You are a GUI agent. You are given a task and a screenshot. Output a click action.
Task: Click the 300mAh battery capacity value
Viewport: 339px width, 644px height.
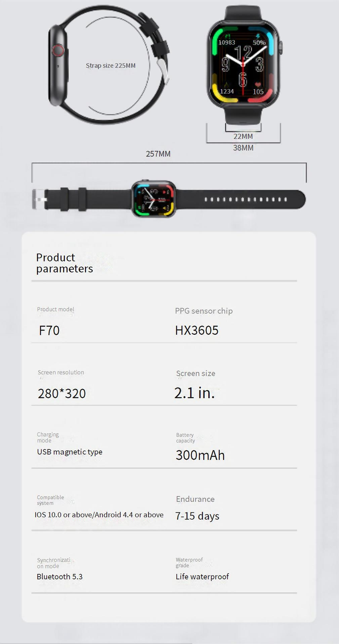point(200,455)
